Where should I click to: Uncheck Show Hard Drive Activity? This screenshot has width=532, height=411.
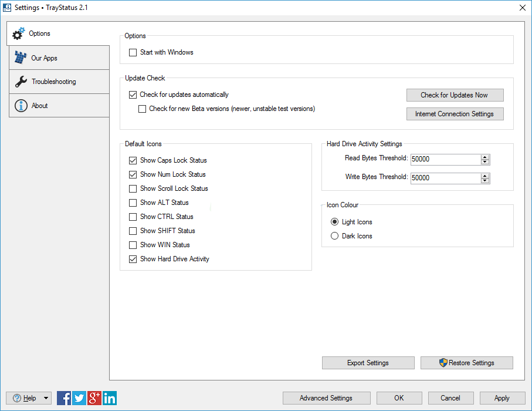(x=133, y=259)
